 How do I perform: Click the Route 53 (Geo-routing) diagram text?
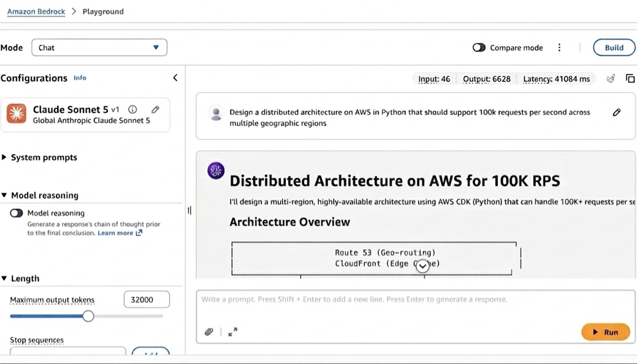385,252
